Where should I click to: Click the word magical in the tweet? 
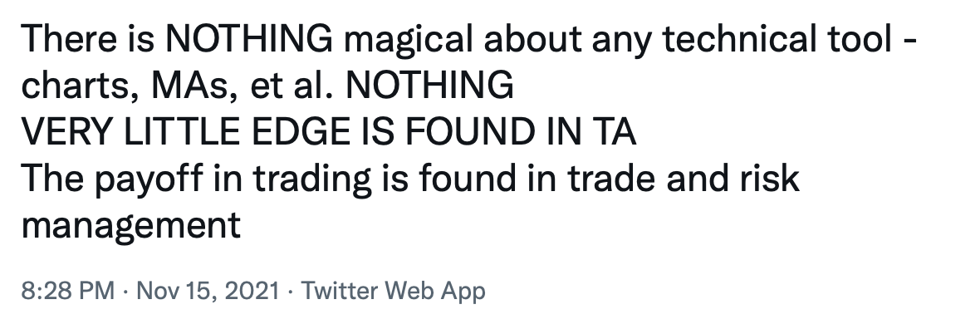(x=408, y=41)
